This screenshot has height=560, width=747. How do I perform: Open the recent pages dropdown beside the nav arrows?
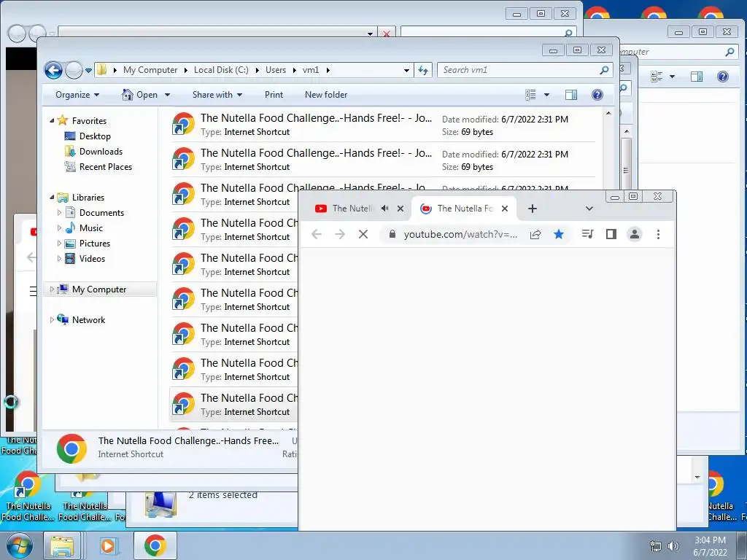point(88,71)
